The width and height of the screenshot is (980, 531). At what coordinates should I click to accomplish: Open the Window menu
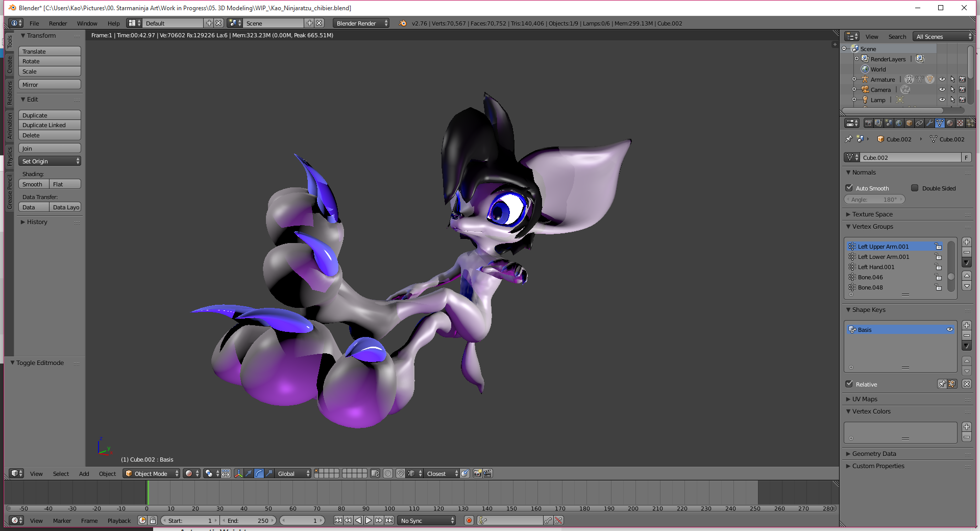(x=87, y=23)
